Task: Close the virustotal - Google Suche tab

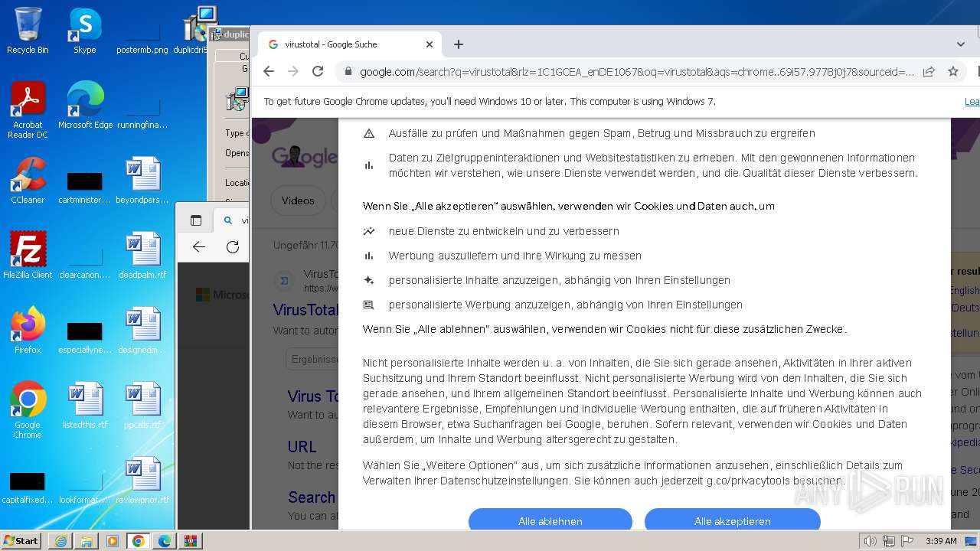Action: click(430, 44)
